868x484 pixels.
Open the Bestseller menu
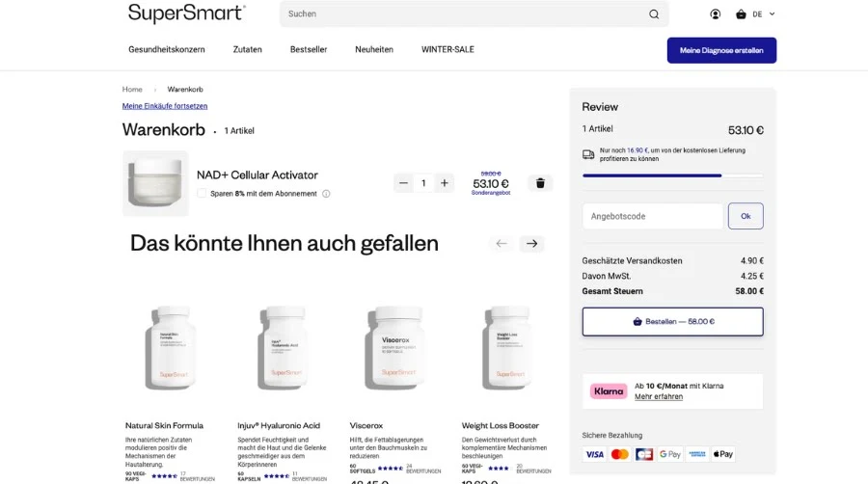click(x=309, y=49)
